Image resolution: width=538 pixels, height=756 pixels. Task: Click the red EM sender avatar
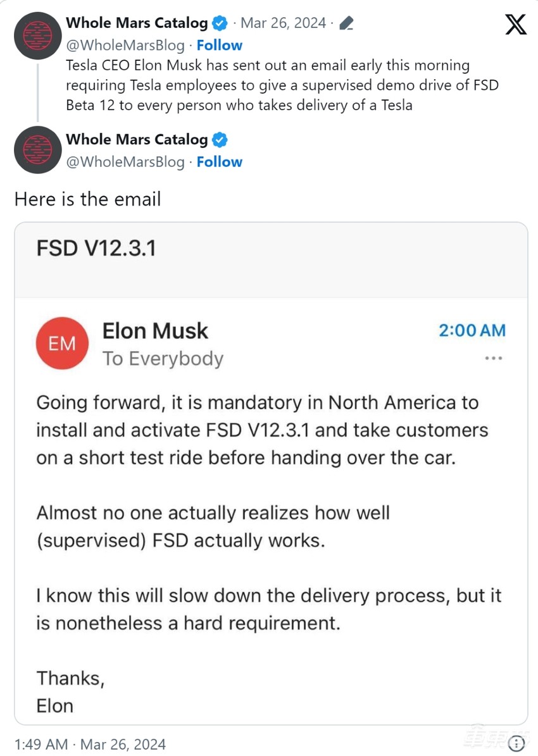61,344
